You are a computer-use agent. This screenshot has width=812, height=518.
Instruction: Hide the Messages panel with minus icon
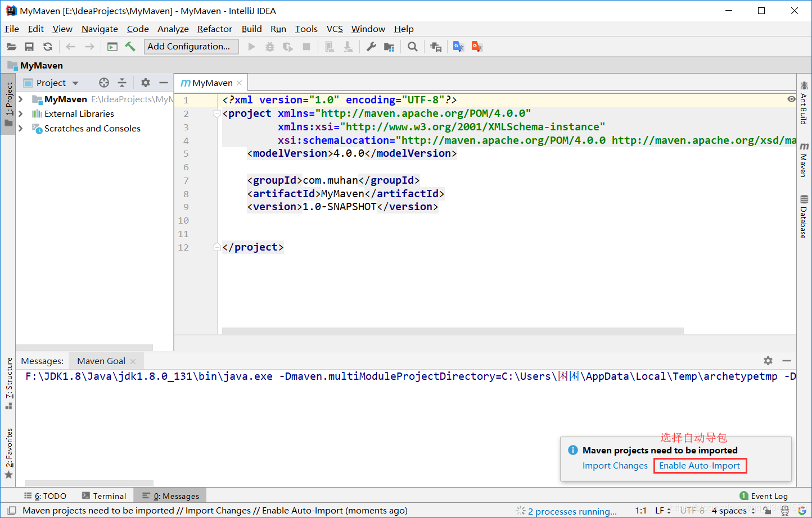click(787, 361)
